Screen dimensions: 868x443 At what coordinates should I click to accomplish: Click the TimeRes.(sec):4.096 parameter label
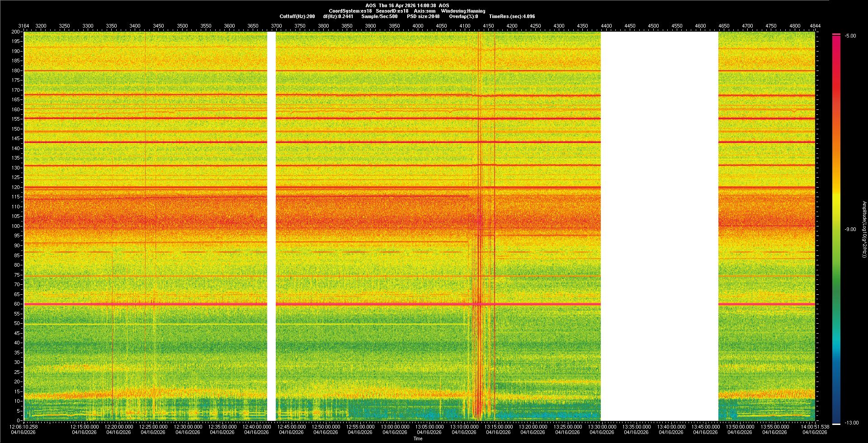(x=512, y=16)
